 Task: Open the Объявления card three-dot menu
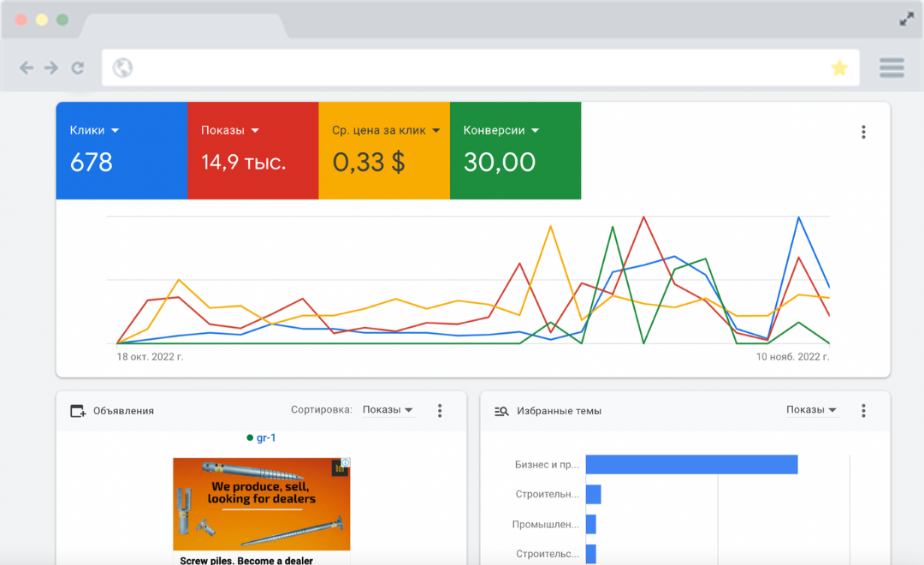point(440,410)
